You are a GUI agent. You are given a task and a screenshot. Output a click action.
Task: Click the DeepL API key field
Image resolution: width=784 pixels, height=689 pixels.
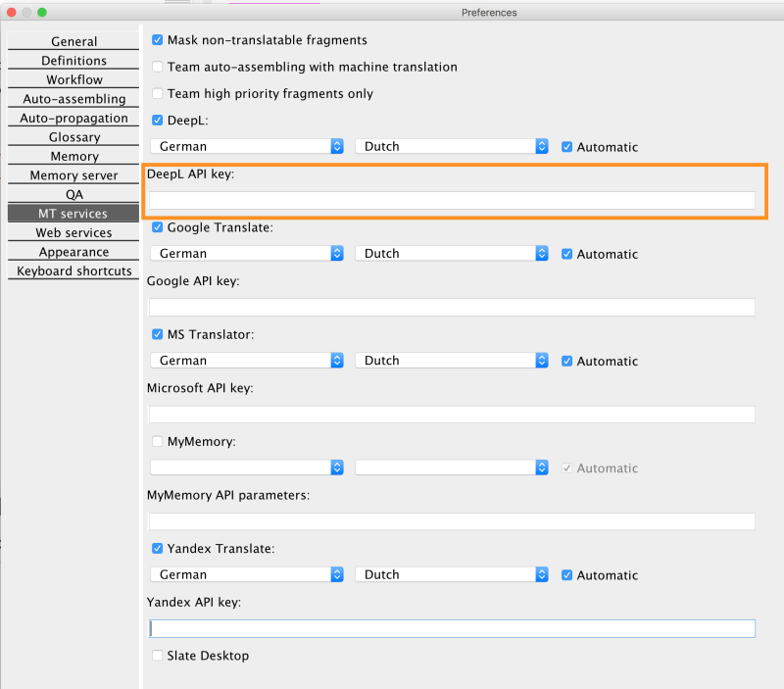[x=452, y=200]
